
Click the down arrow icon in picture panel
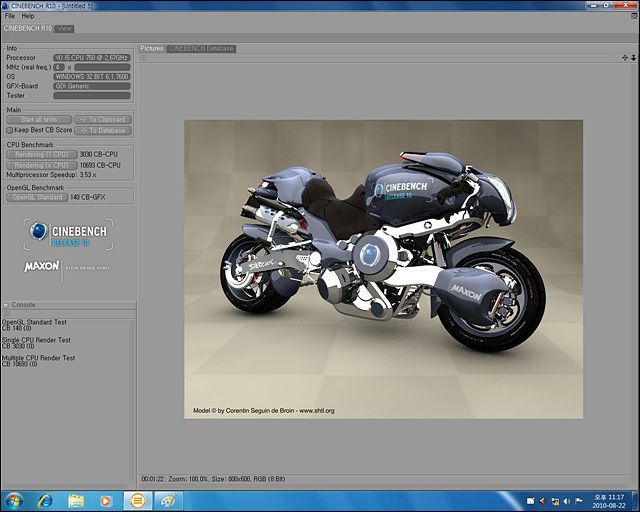coord(633,58)
